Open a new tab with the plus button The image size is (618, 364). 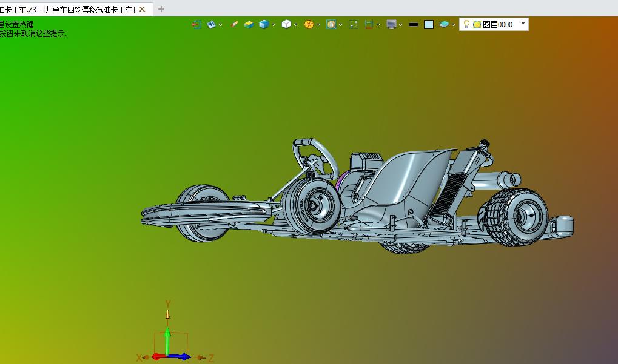coord(161,9)
